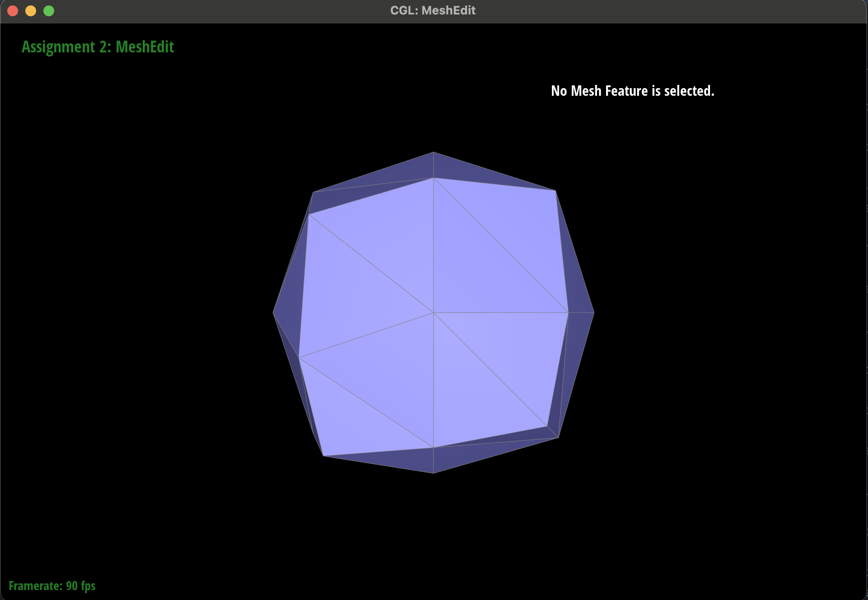The image size is (868, 600).
Task: Pick the vertical edge below the center vertex
Action: 434,380
